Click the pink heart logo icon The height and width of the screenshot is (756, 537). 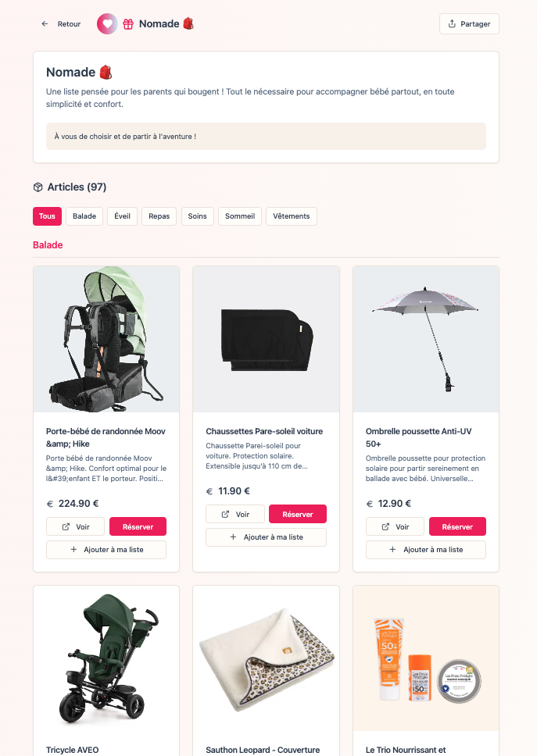click(x=107, y=23)
